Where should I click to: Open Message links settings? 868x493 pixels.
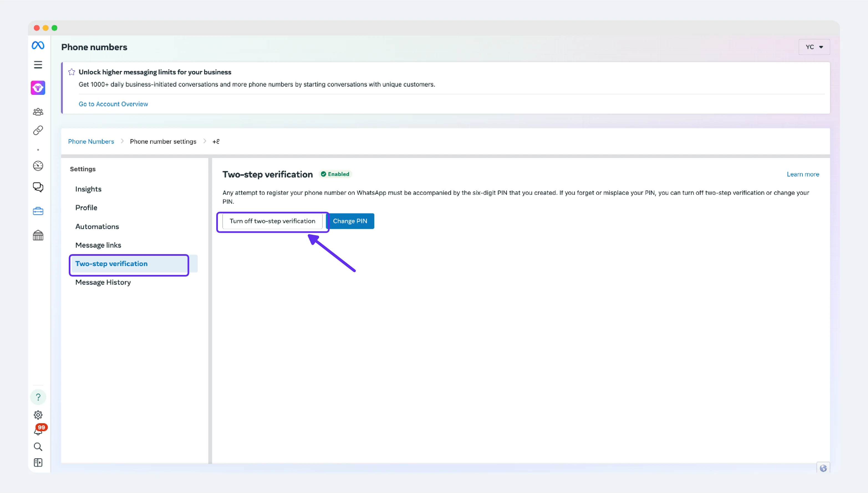click(98, 245)
